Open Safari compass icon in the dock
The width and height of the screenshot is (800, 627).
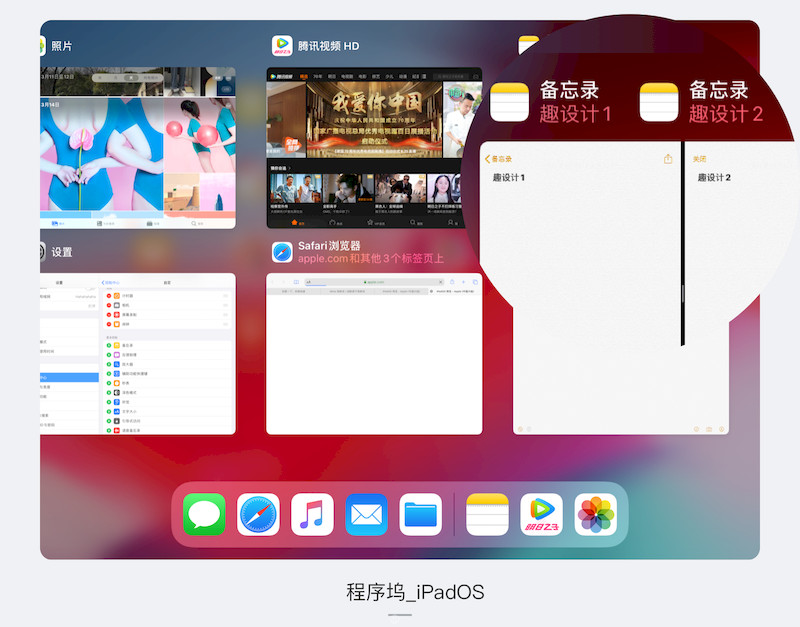pos(258,514)
